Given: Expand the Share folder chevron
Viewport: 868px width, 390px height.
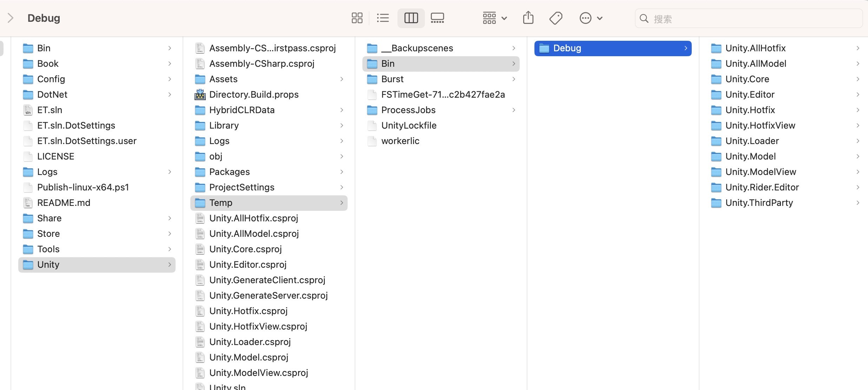Looking at the screenshot, I should [170, 218].
